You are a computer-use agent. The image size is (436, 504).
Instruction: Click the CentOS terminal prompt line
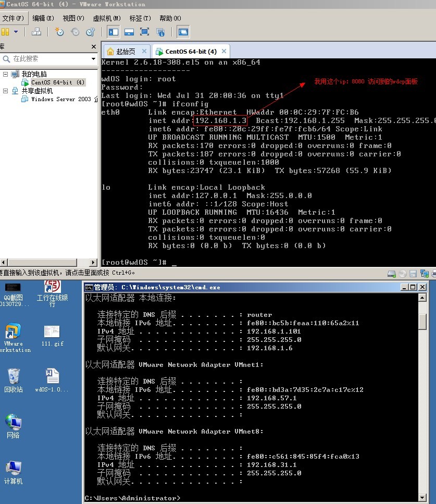139,262
